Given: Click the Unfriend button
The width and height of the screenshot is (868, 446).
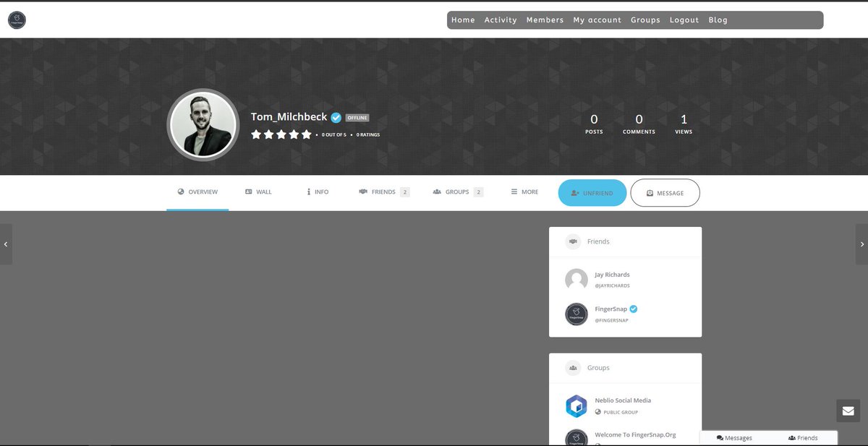Looking at the screenshot, I should [592, 193].
